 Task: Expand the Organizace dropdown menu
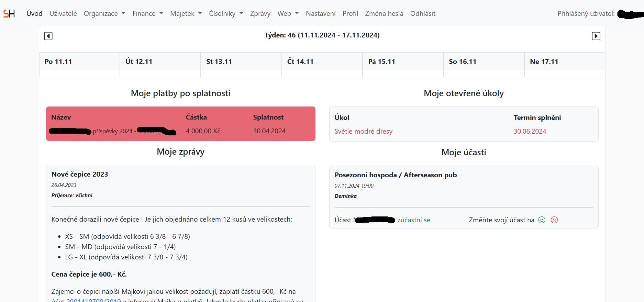click(x=104, y=13)
